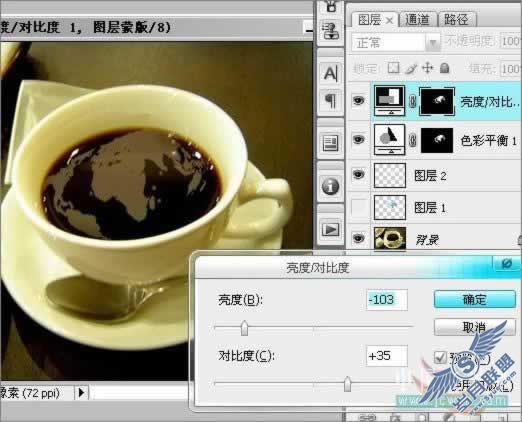Show hidden 图层 1 visibility box
The width and height of the screenshot is (522, 422).
click(359, 207)
